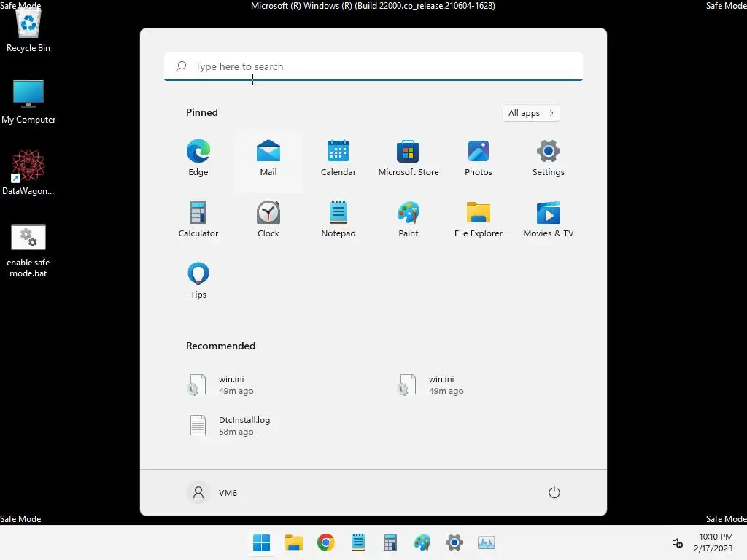The height and width of the screenshot is (560, 747).
Task: Launch pinned Paint app
Action: coord(409,219)
